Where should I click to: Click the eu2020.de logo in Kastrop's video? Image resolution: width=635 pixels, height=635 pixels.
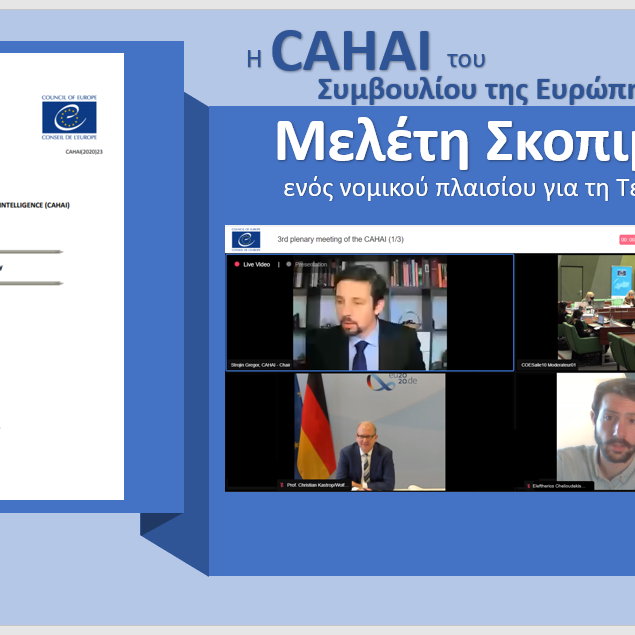(391, 382)
